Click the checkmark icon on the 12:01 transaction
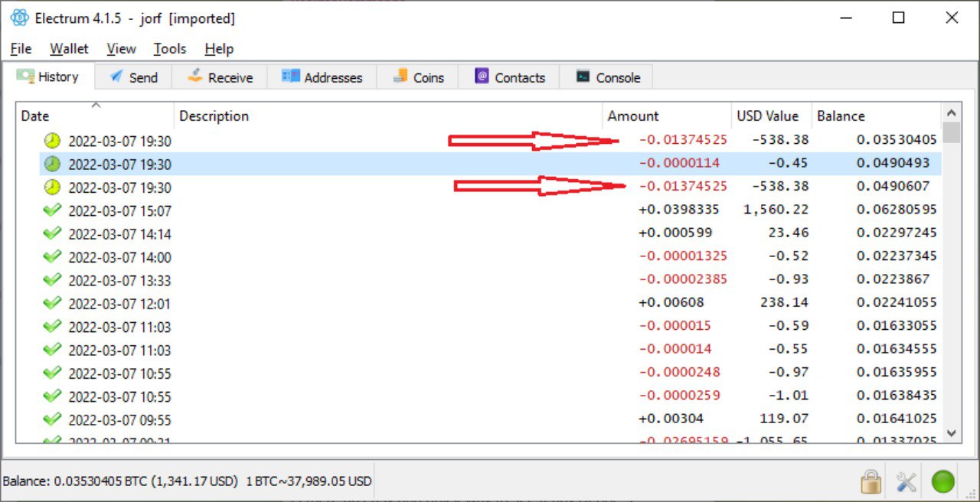The height and width of the screenshot is (502, 980). pos(52,303)
